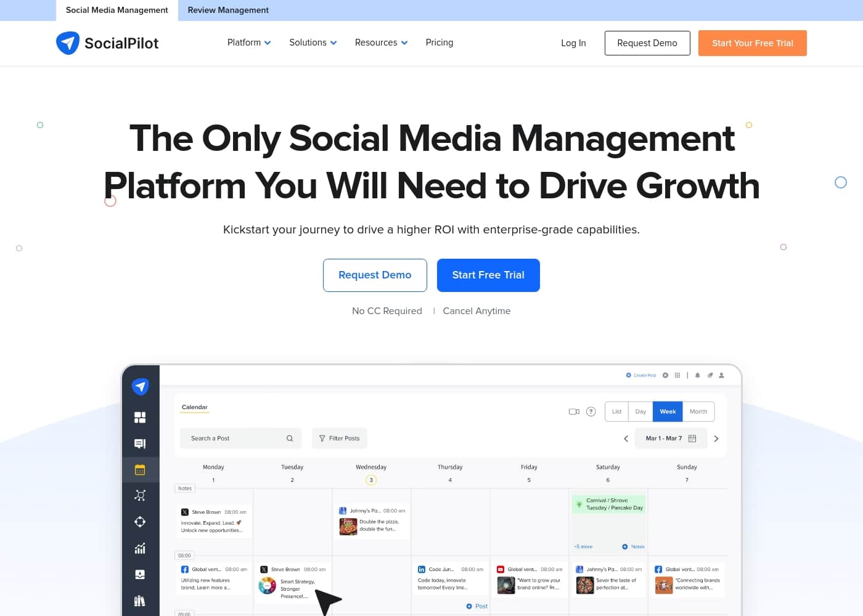Open the Pricing page

tap(440, 43)
